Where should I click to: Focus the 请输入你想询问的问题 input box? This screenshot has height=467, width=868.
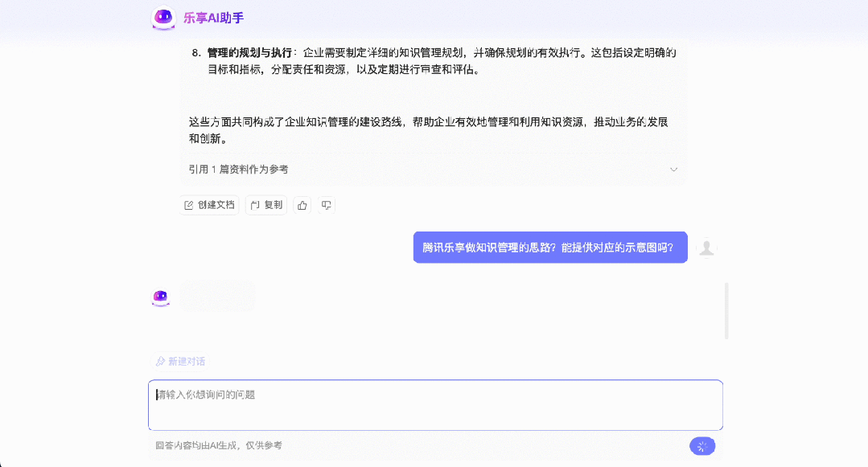(436, 405)
